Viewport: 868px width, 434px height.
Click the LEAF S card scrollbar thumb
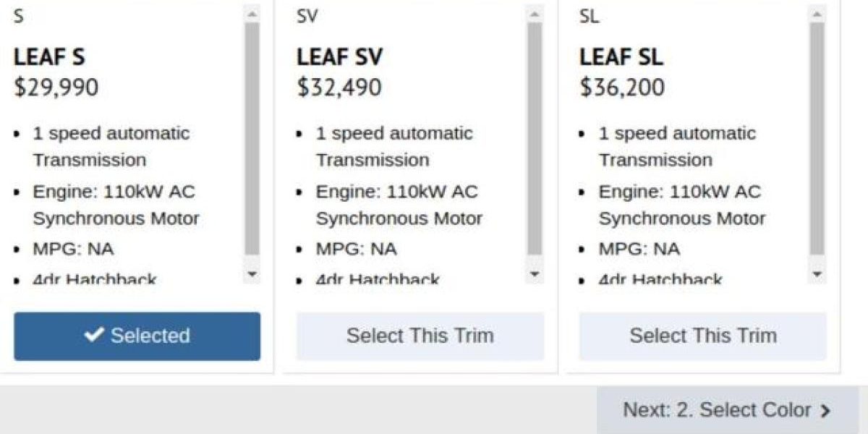[252, 137]
